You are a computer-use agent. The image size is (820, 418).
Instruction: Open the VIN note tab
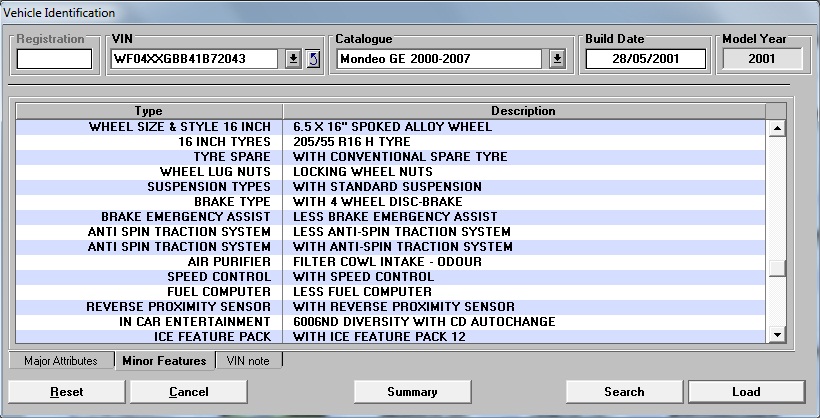(x=249, y=361)
